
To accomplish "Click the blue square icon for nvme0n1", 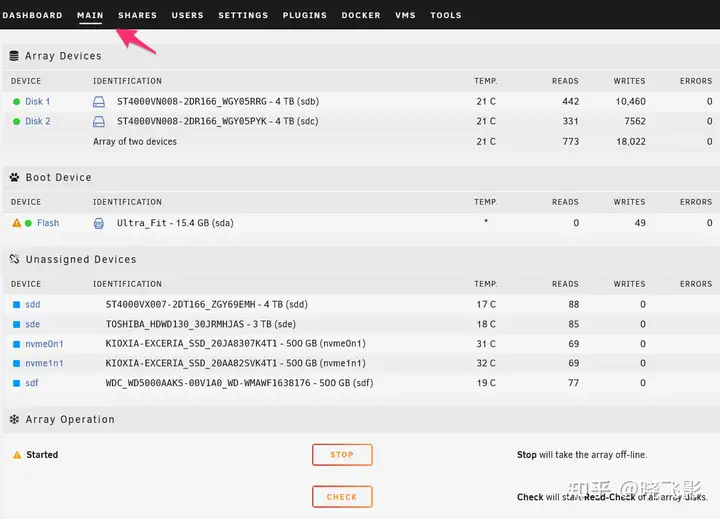I will (x=17, y=344).
